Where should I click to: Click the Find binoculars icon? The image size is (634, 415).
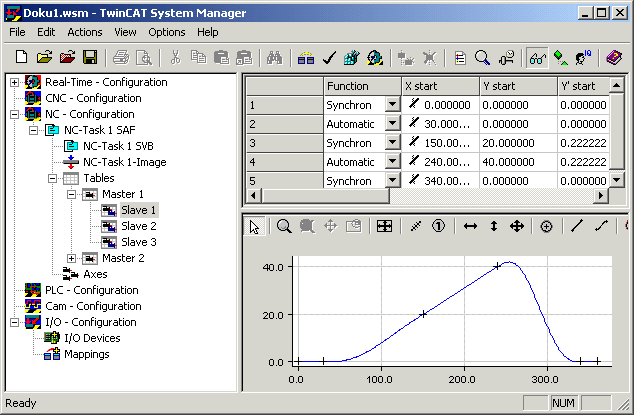click(275, 58)
